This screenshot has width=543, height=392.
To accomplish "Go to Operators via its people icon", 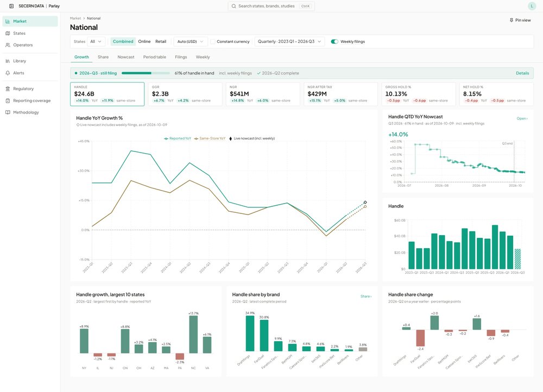I will tap(8, 45).
